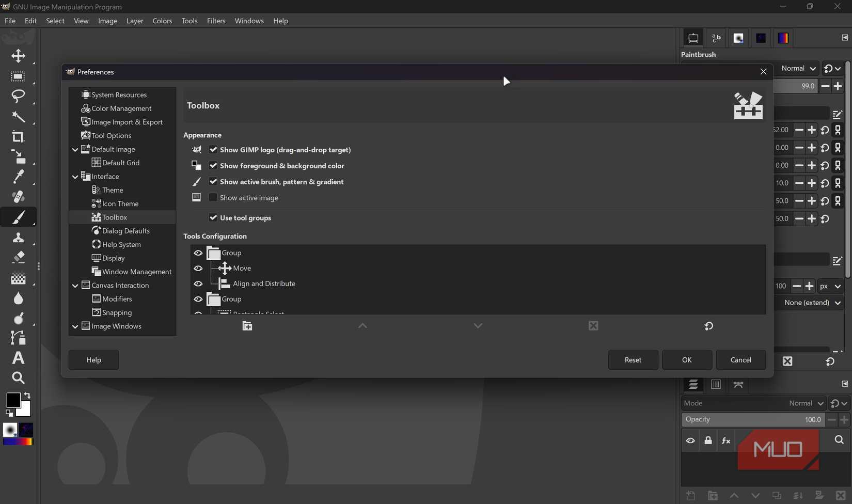Select the Text tool
The width and height of the screenshot is (852, 504).
[18, 358]
